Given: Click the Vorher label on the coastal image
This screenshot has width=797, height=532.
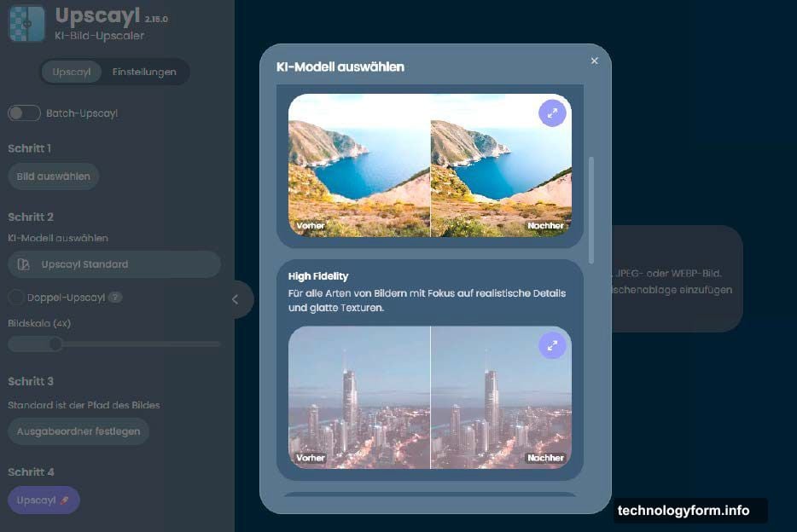Looking at the screenshot, I should coord(311,225).
